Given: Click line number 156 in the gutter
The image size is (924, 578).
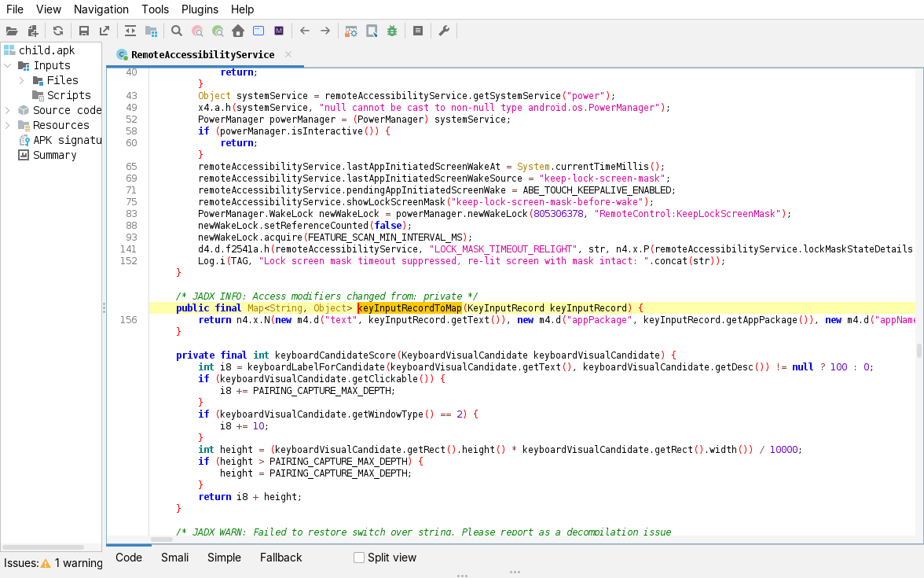Looking at the screenshot, I should pos(129,319).
